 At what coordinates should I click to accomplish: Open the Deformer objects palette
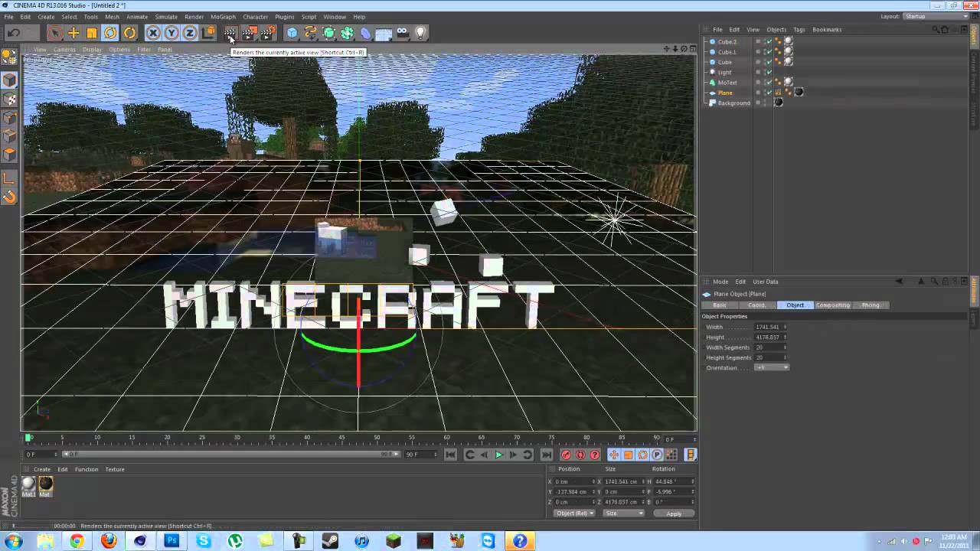point(366,33)
